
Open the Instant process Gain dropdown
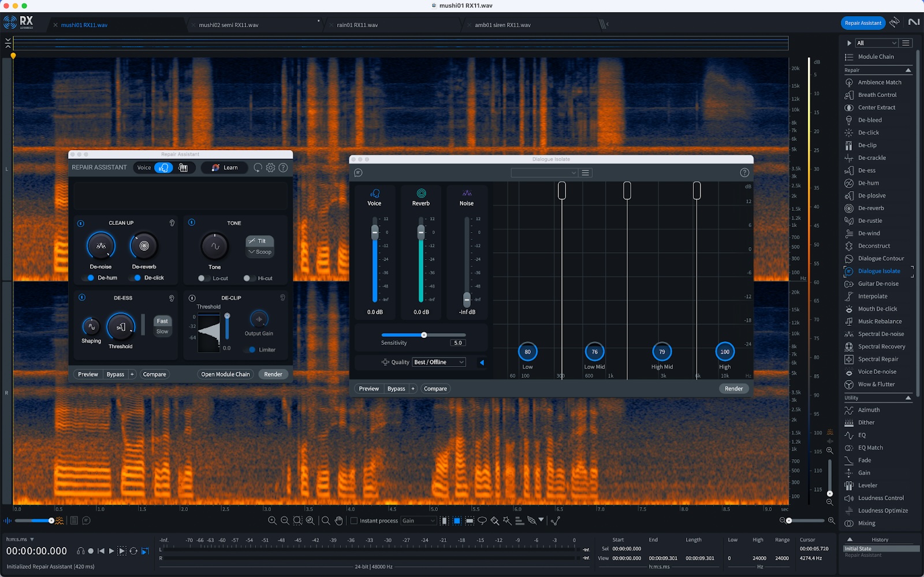pyautogui.click(x=418, y=520)
